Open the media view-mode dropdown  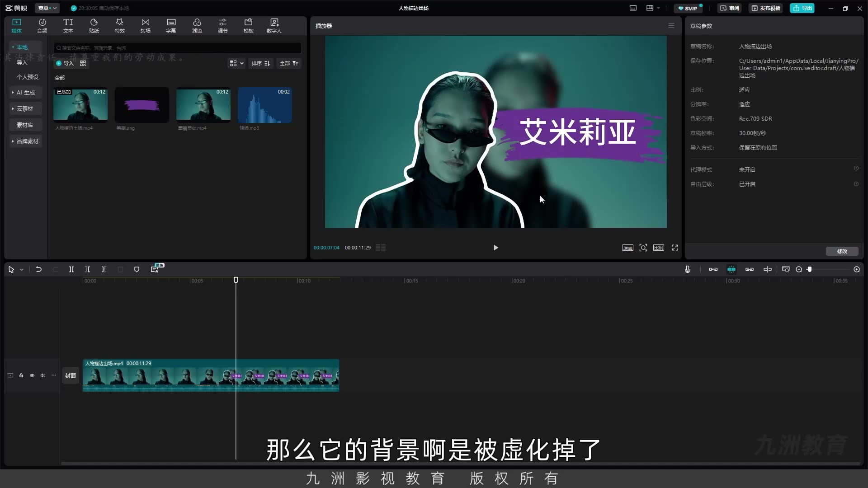point(236,63)
